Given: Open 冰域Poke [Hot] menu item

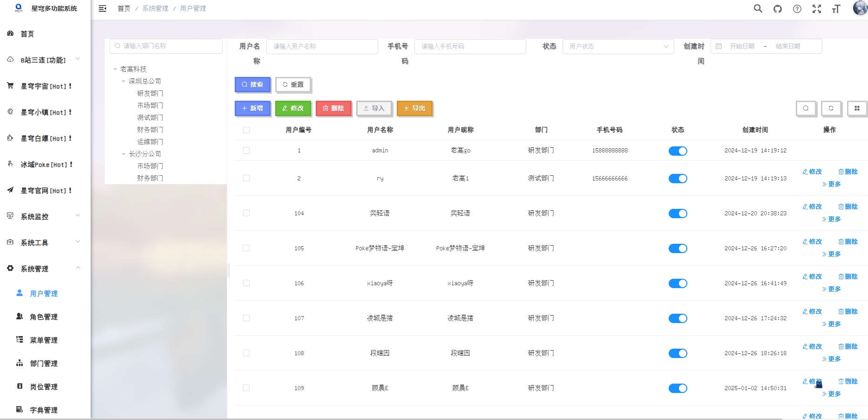Looking at the screenshot, I should [x=45, y=164].
